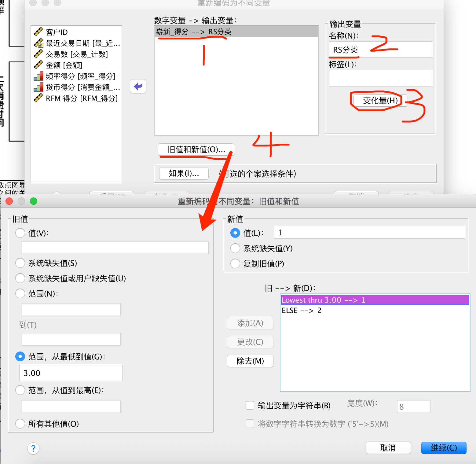Click the ruler icon beside RFM 得分
Viewport: 476px width, 464px height.
point(38,98)
